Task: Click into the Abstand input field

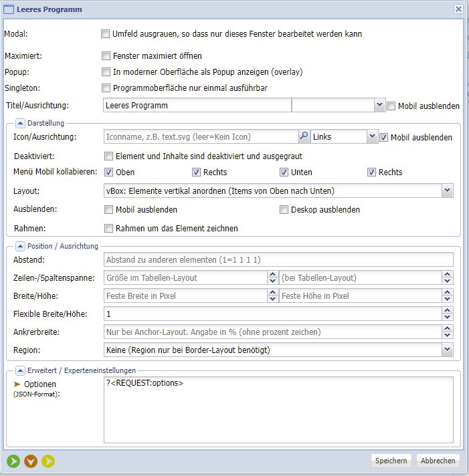Action: tap(288, 259)
